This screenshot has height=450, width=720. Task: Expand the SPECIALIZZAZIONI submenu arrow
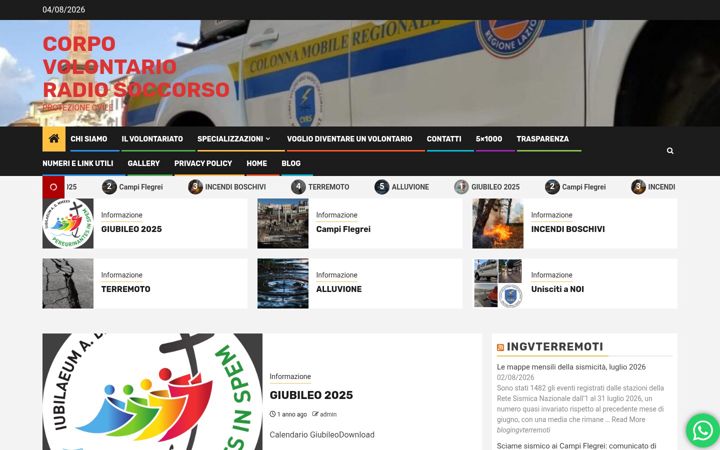pos(268,139)
